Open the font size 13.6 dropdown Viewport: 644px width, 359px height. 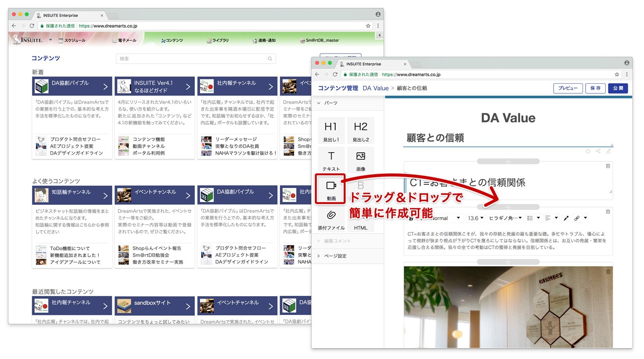(x=476, y=218)
